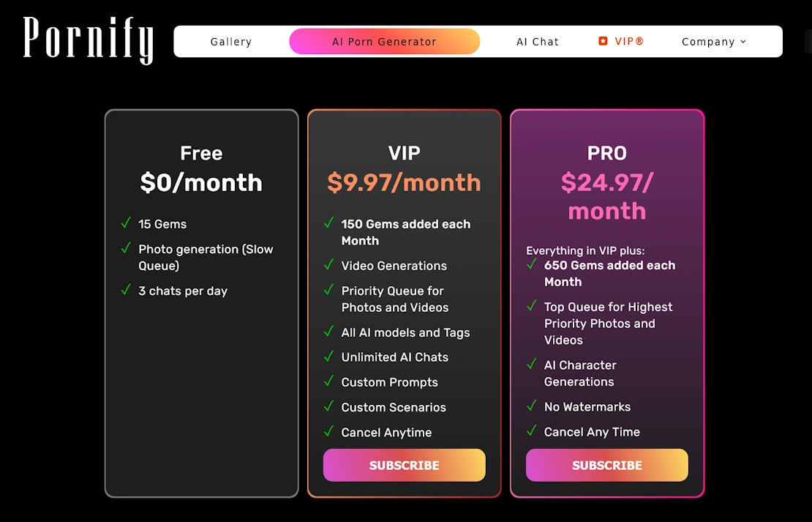This screenshot has height=522, width=812.
Task: Click the checkmark beside Video Generations
Action: click(328, 265)
